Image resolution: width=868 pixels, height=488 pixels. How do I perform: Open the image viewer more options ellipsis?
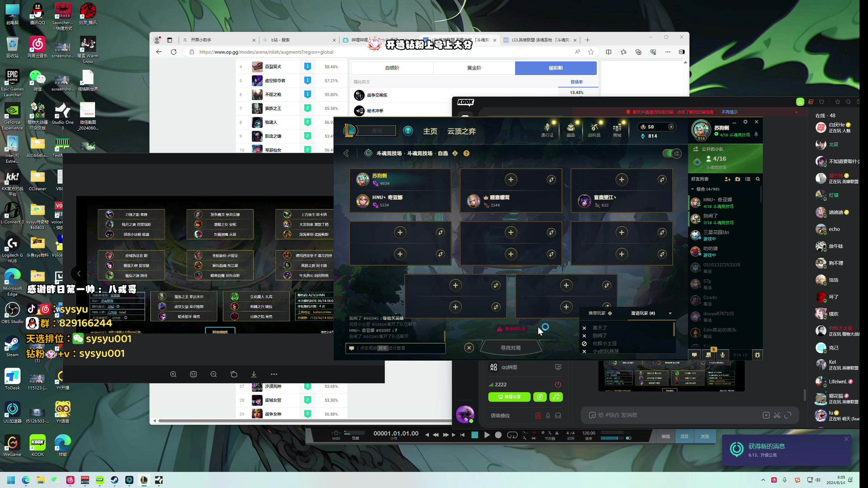pos(274,374)
